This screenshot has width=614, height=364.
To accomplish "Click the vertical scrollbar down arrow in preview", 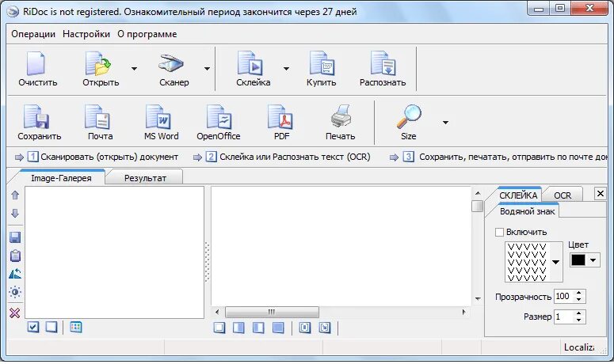I will pyautogui.click(x=478, y=298).
